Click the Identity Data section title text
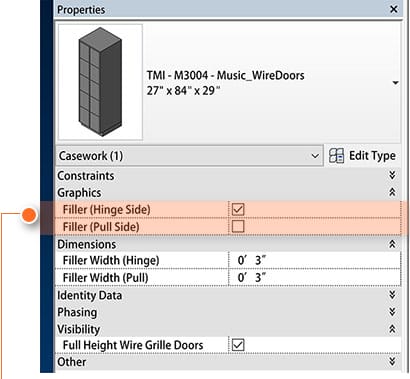410x379 pixels. (x=89, y=295)
